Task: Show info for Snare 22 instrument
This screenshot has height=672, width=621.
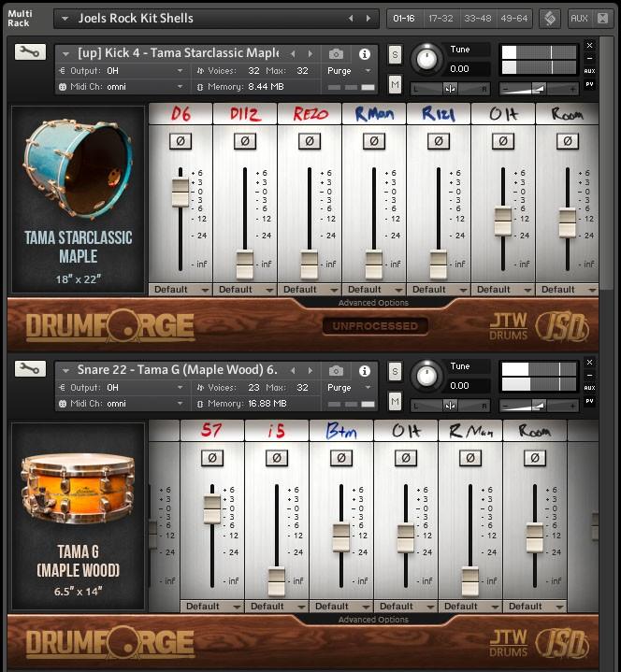Action: [365, 371]
